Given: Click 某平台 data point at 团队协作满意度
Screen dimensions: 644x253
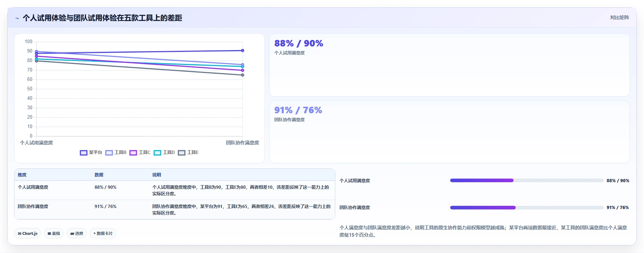Looking at the screenshot, I should click(x=242, y=50).
